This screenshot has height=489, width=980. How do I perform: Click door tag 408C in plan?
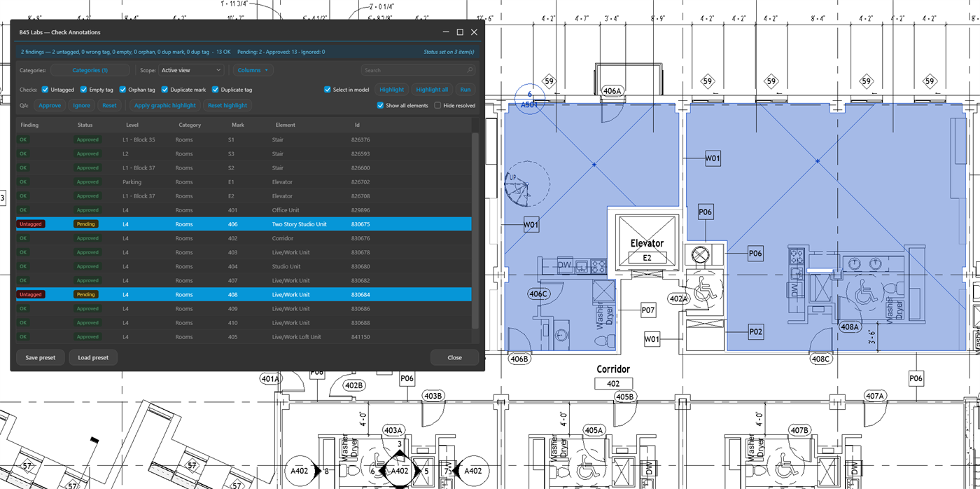821,359
